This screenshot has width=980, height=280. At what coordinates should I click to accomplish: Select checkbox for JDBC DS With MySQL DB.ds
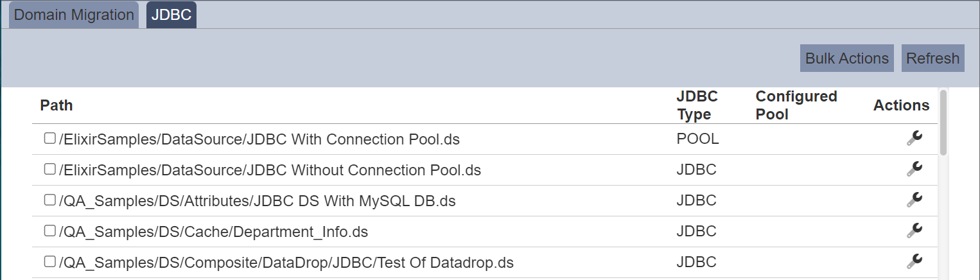[49, 200]
